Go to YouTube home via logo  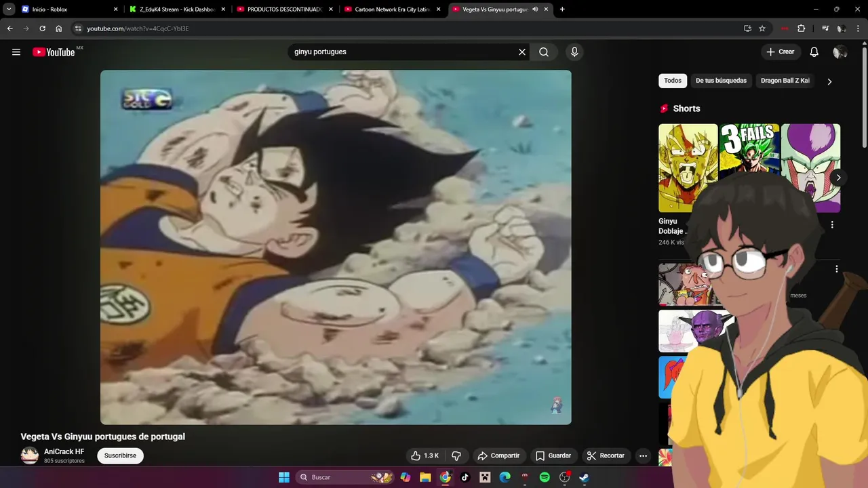click(x=54, y=52)
